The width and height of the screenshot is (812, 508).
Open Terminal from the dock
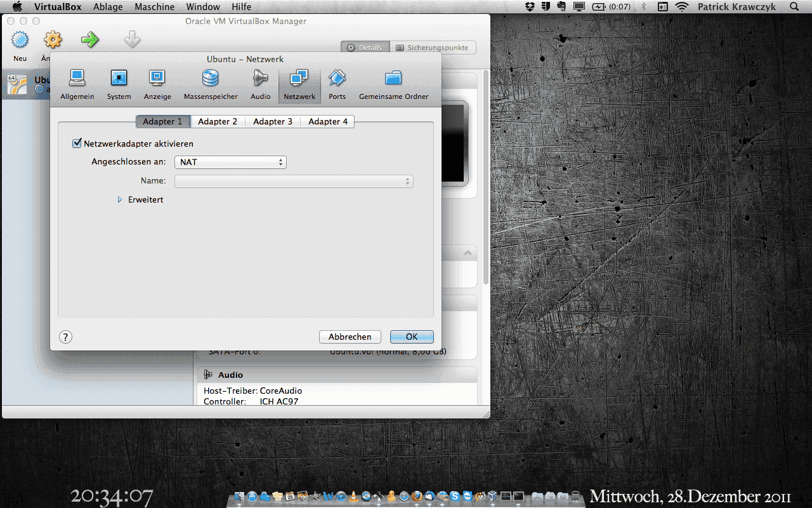coord(518,497)
